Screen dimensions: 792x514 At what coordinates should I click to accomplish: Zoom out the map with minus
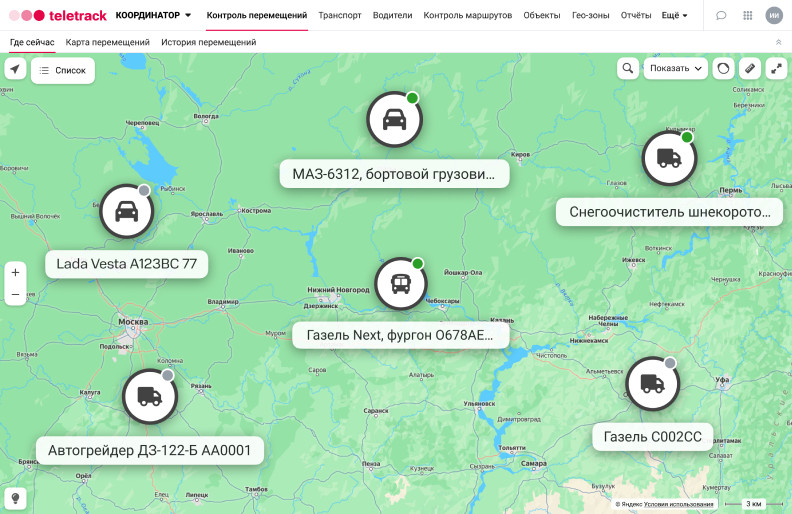pos(16,294)
